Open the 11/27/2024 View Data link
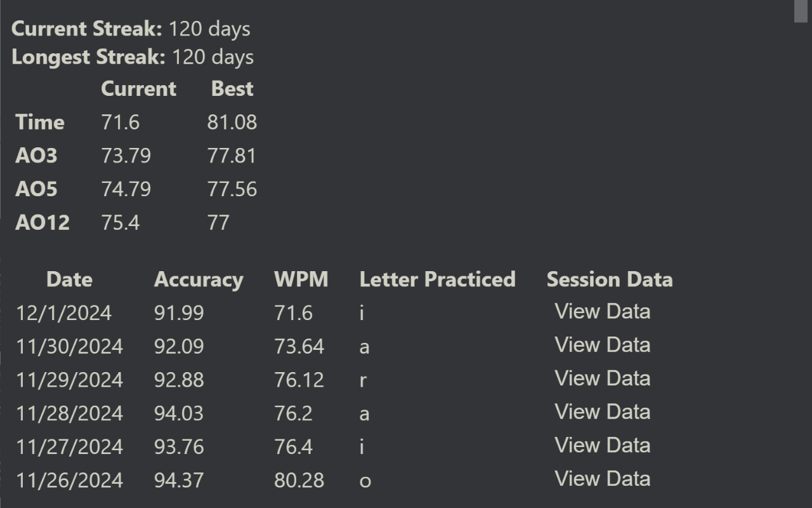 (x=602, y=445)
